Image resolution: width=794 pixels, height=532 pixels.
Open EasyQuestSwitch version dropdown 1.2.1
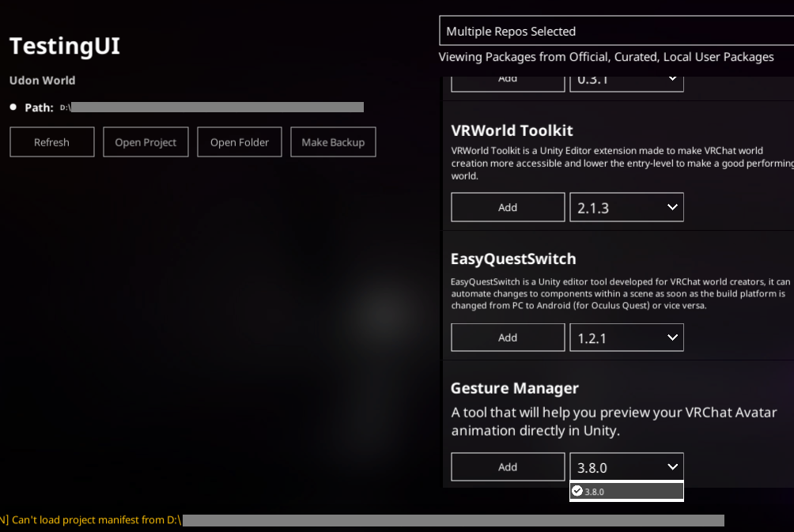627,338
